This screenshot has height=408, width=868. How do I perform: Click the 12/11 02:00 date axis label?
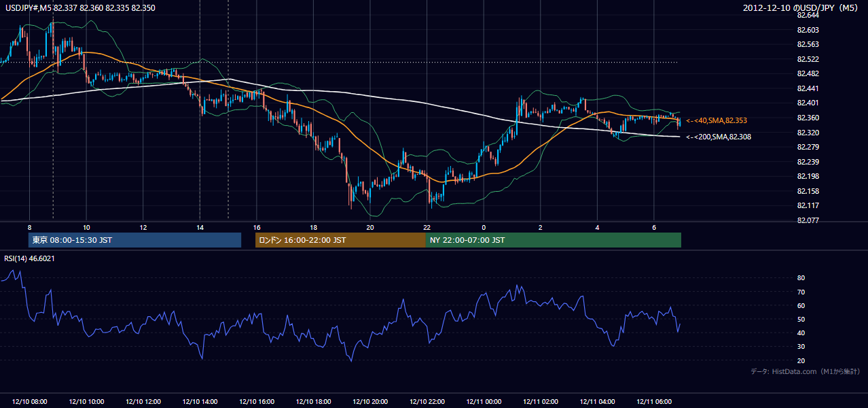[541, 402]
